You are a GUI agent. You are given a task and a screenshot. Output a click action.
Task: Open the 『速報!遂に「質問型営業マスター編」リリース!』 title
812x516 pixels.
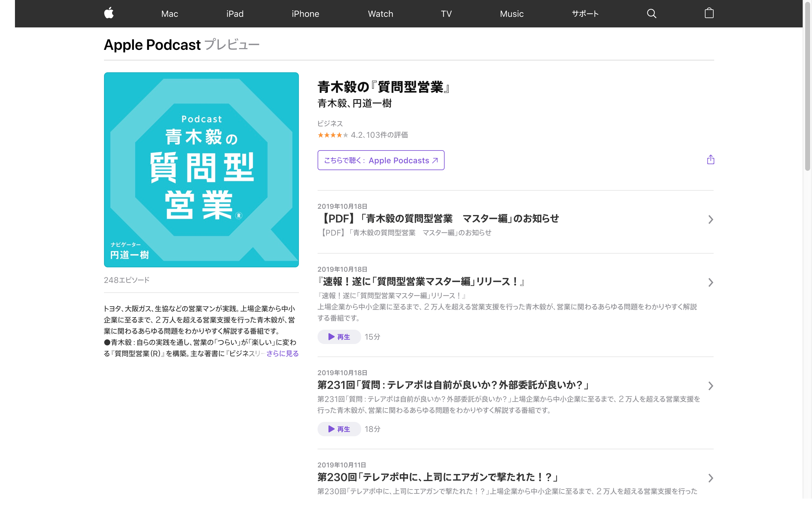pyautogui.click(x=421, y=281)
